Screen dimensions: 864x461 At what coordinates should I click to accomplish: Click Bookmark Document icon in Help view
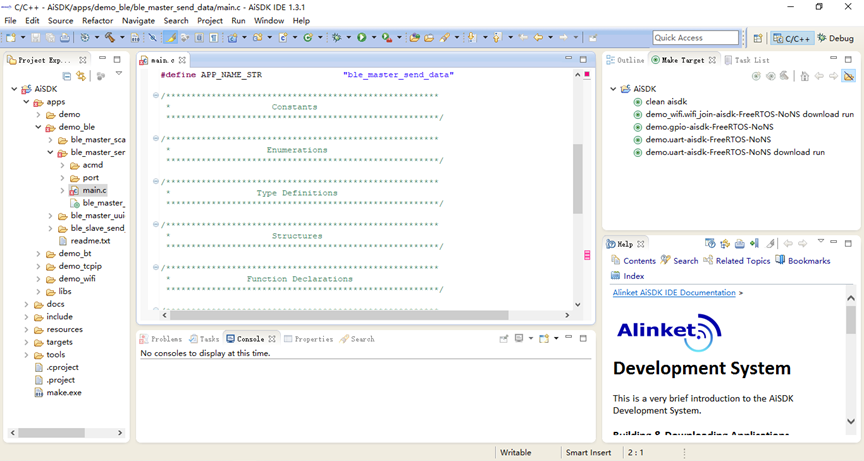pos(754,243)
